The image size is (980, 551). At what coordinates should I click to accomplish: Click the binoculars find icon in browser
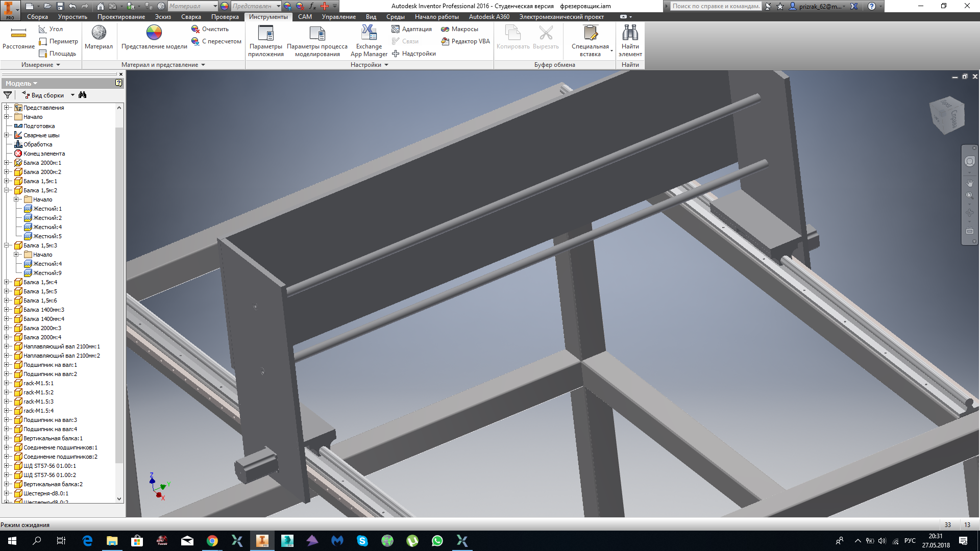[x=83, y=95]
